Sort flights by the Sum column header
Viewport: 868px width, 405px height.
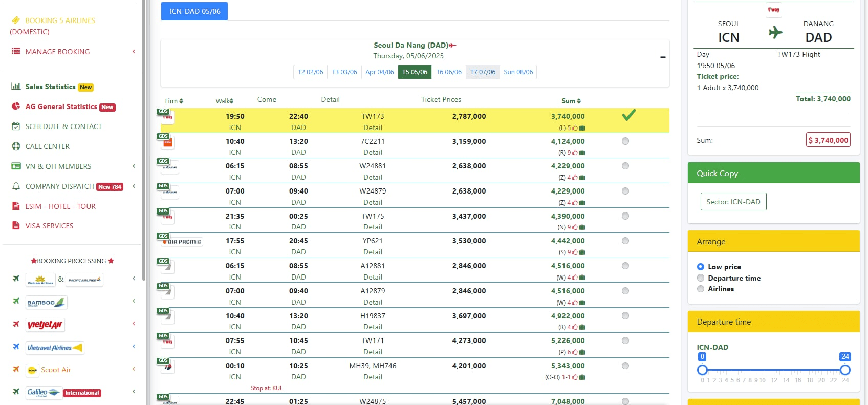(571, 101)
